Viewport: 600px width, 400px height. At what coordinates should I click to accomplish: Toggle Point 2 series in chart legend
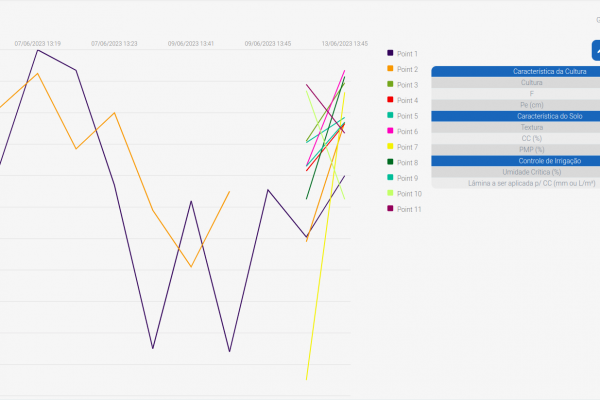click(403, 69)
